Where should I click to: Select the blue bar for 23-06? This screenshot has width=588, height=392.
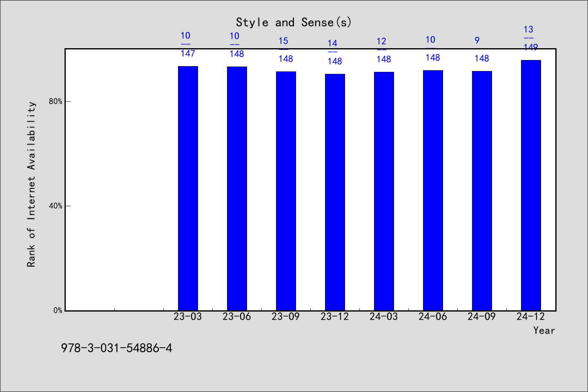(x=237, y=189)
